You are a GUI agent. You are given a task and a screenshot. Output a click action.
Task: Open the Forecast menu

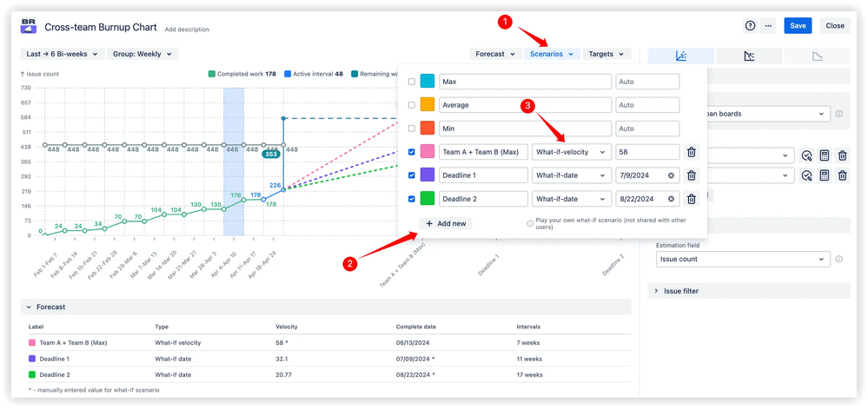click(495, 54)
